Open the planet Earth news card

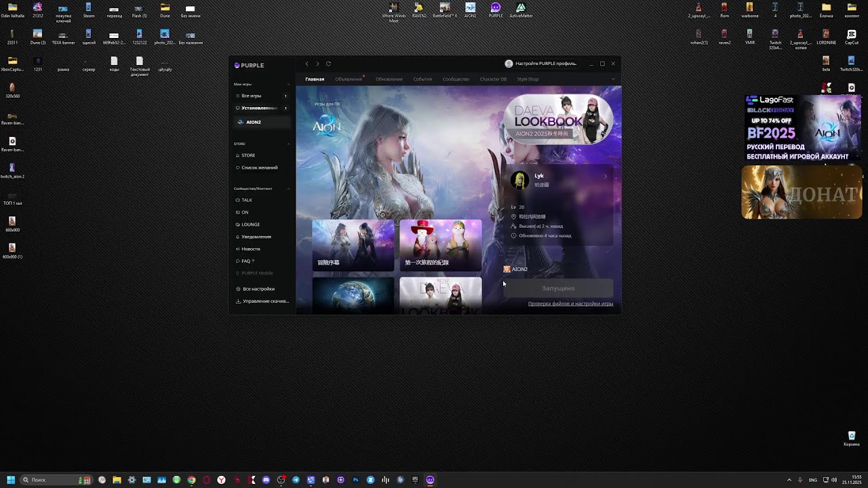pos(353,296)
